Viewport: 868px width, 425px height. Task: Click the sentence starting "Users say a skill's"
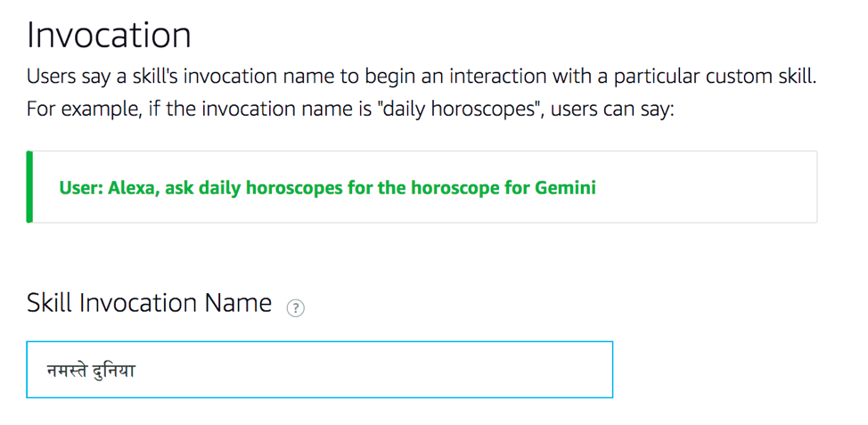421,76
